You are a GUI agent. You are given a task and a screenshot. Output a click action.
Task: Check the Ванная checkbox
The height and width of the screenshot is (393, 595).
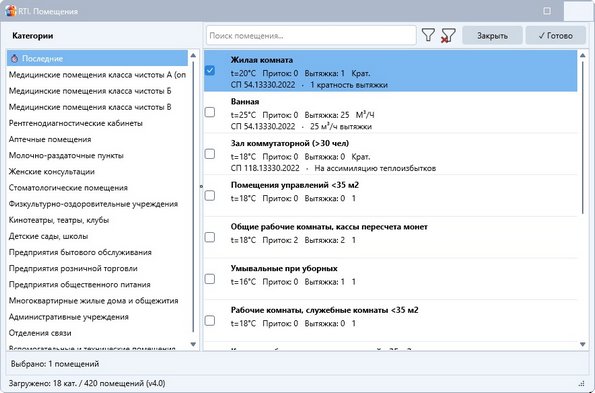click(x=210, y=112)
